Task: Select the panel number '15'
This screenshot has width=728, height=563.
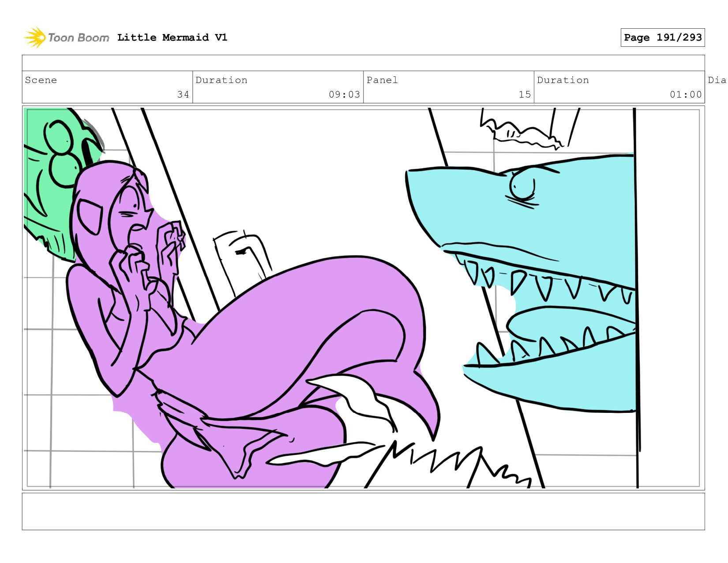Action: pyautogui.click(x=525, y=94)
